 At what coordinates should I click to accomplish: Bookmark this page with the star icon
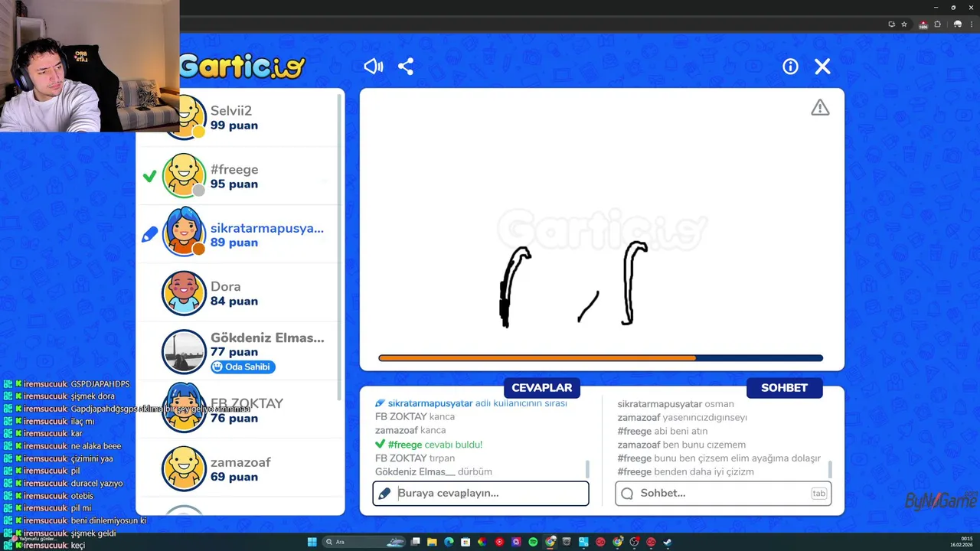coord(904,24)
